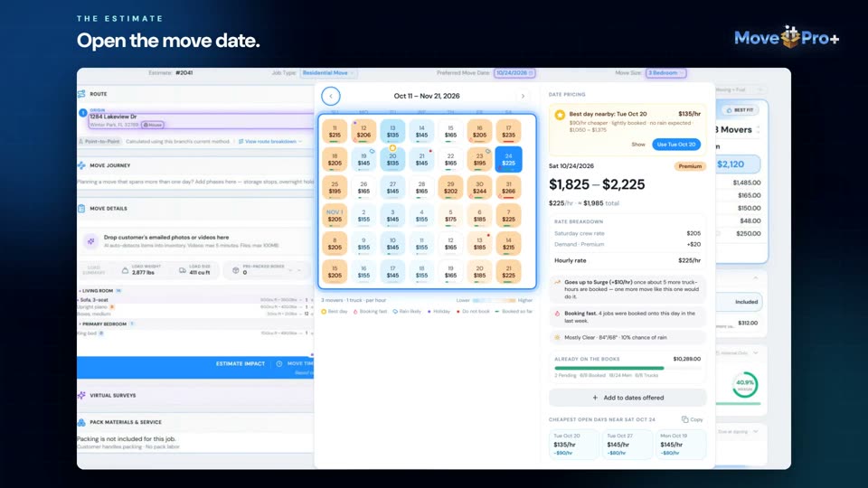This screenshot has width=868, height=488.
Task: Click the photo and video drop zone
Action: pos(196,241)
